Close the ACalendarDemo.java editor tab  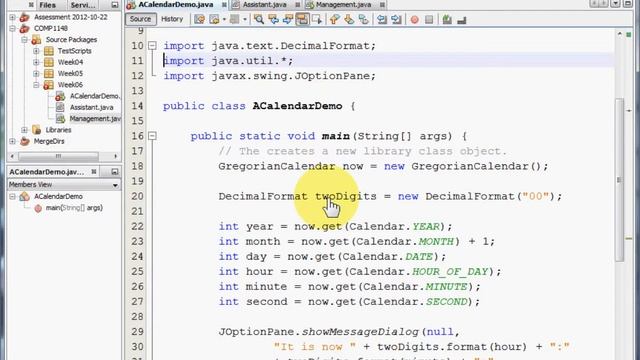point(224,5)
